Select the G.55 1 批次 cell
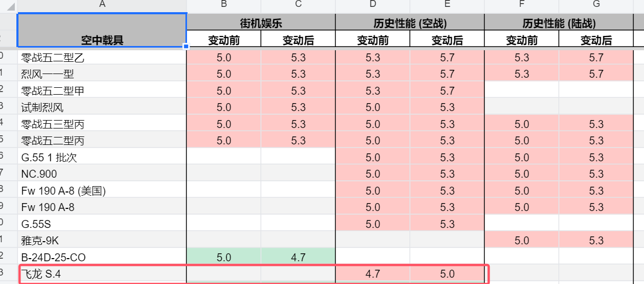Viewport: 644px width, 284px height. click(x=102, y=158)
